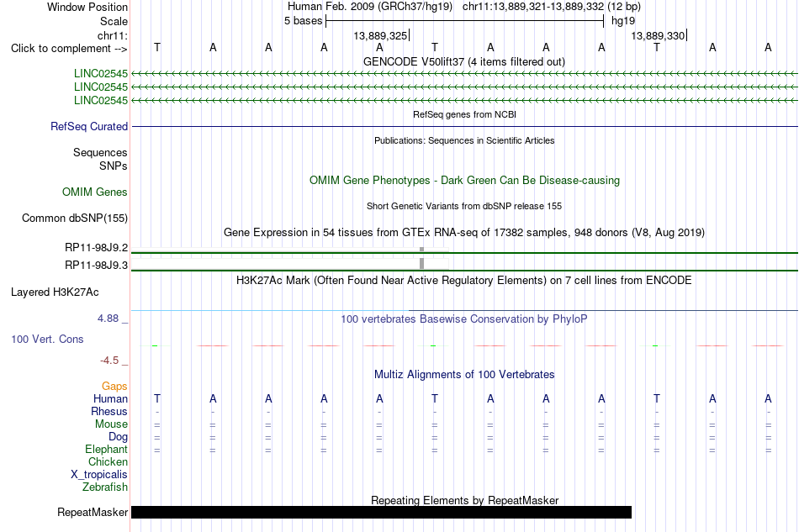799x532 pixels.
Task: Select the Chicken species row label
Action: 108,461
